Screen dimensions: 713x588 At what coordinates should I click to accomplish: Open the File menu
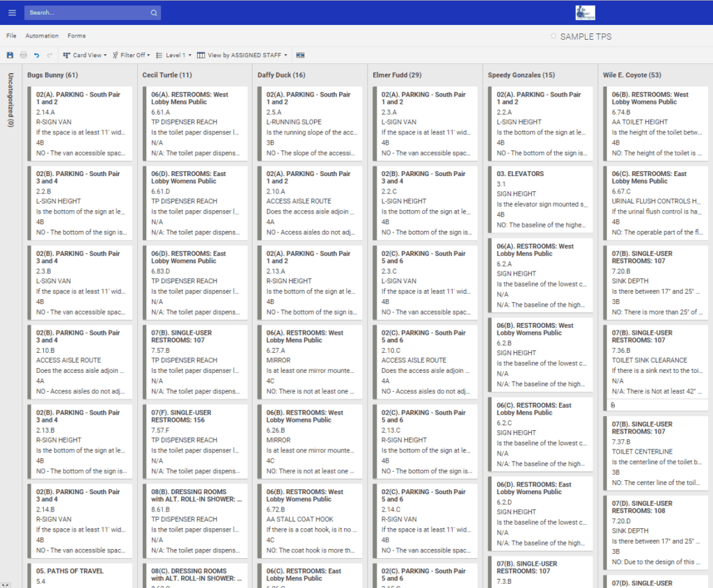(11, 35)
